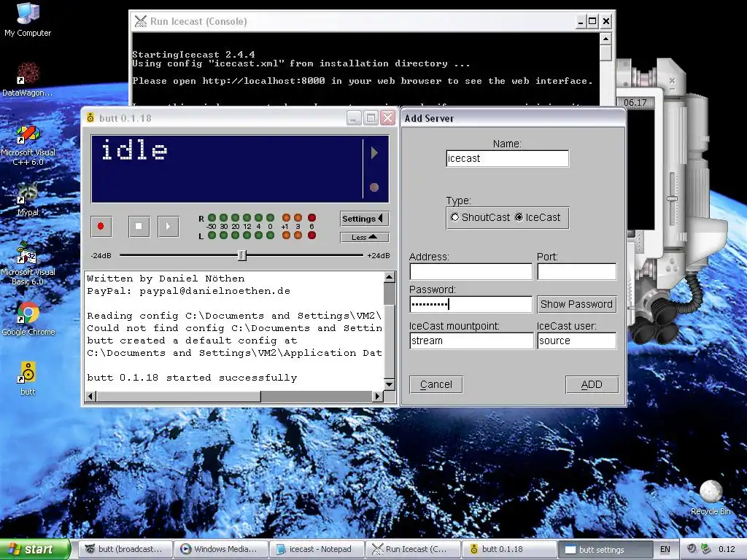
Task: Click the IceCast mountpoint field
Action: 471,341
